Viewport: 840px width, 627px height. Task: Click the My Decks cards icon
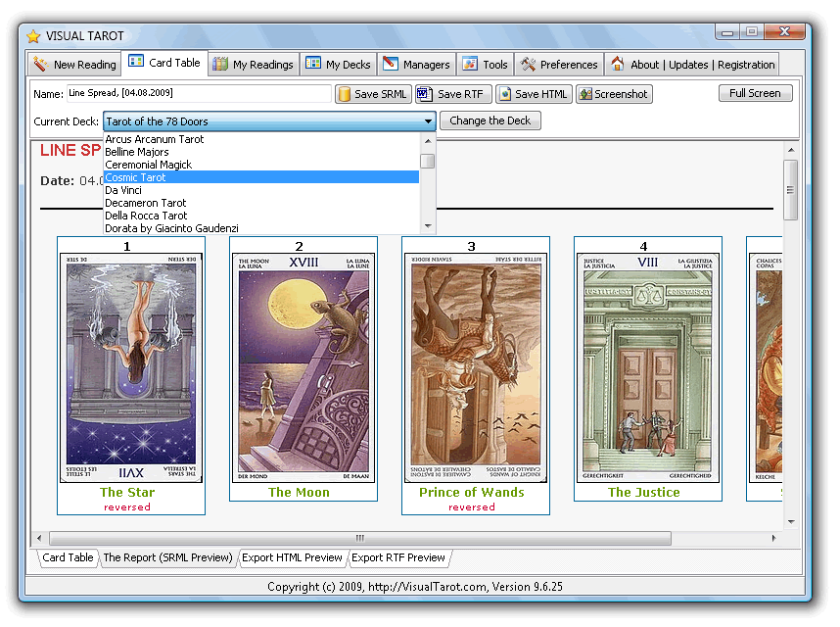(315, 64)
